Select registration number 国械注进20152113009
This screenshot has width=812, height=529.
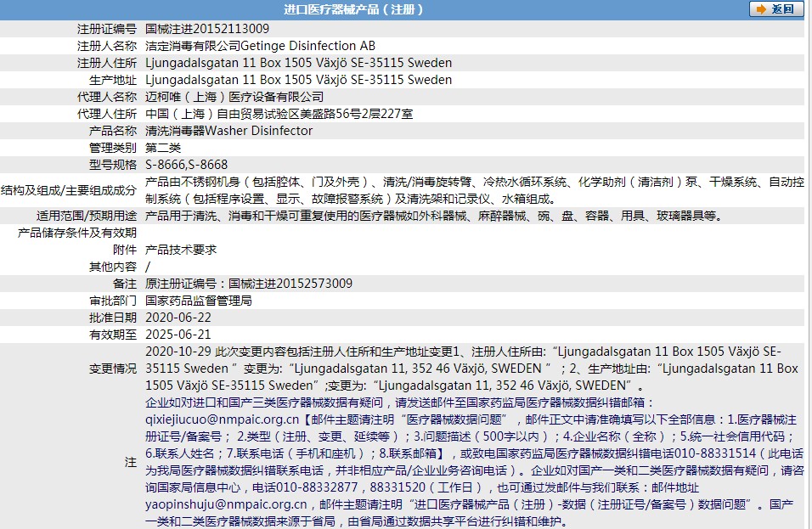(x=207, y=29)
